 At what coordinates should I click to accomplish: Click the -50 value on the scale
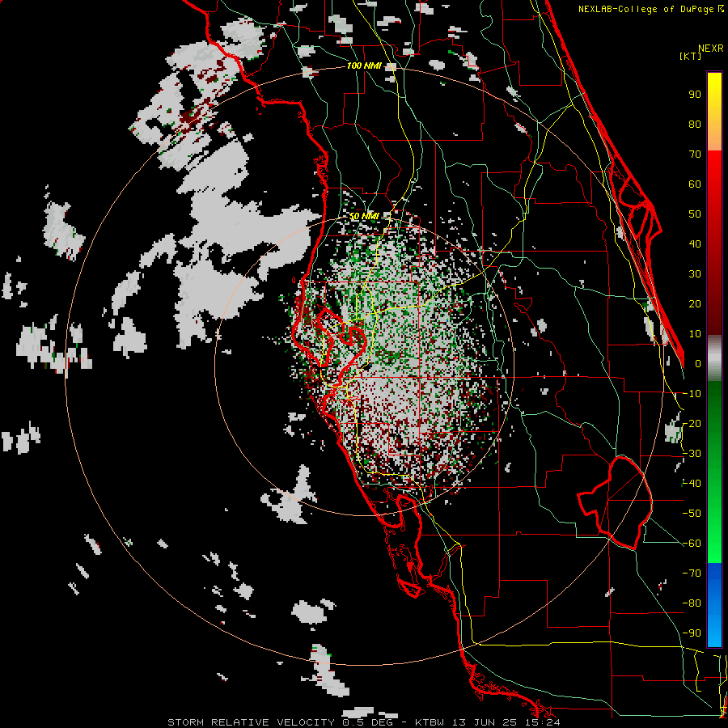pyautogui.click(x=692, y=514)
